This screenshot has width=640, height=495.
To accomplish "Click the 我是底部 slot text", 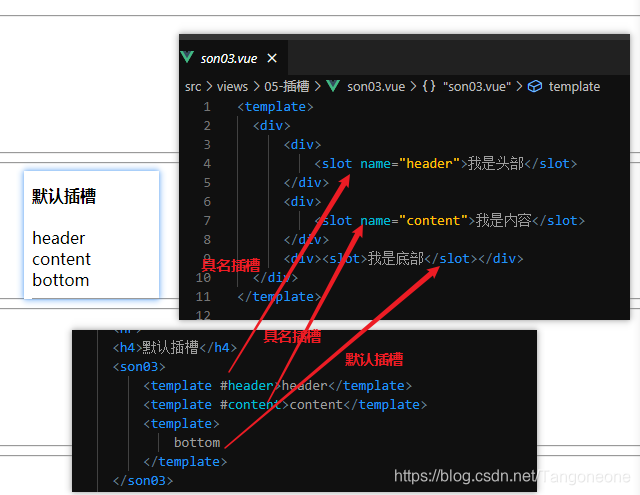I will pyautogui.click(x=396, y=258).
